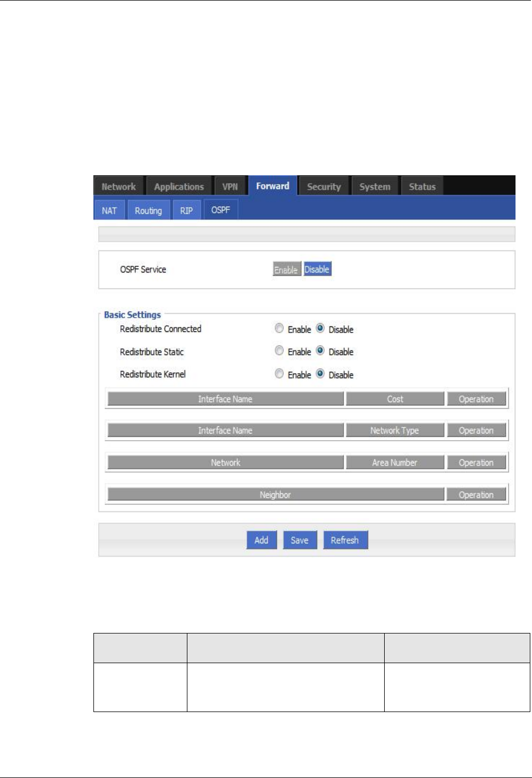Click the Redistribute Kernel label
Screen dimensions: 532x778
click(x=153, y=374)
